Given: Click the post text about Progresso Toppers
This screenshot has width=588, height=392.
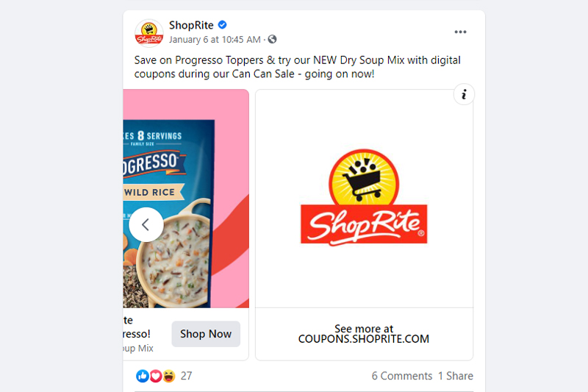Looking at the screenshot, I should click(x=298, y=67).
